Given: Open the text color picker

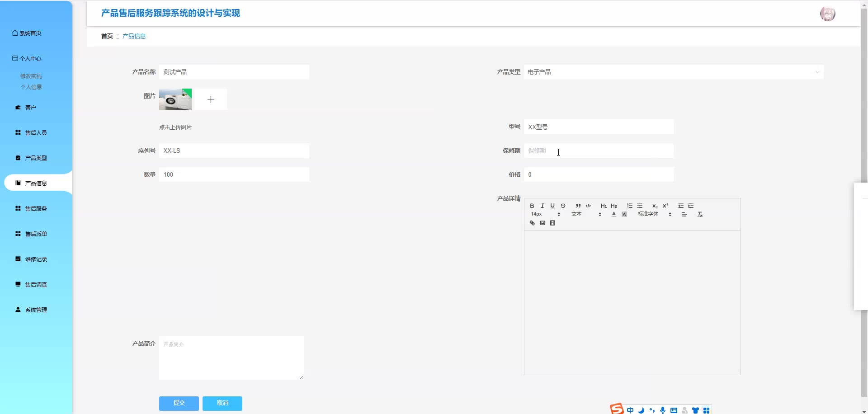Looking at the screenshot, I should (614, 214).
